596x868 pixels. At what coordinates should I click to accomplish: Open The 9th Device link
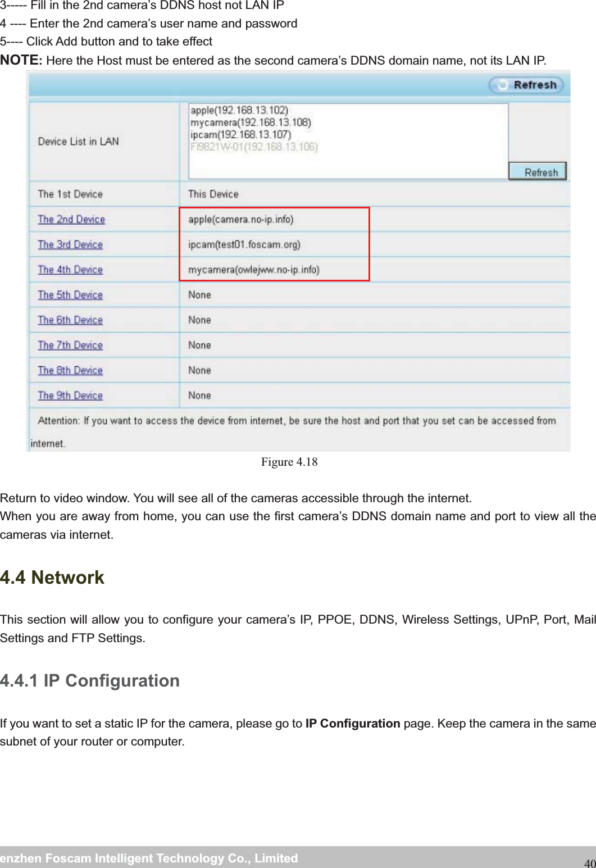click(70, 396)
